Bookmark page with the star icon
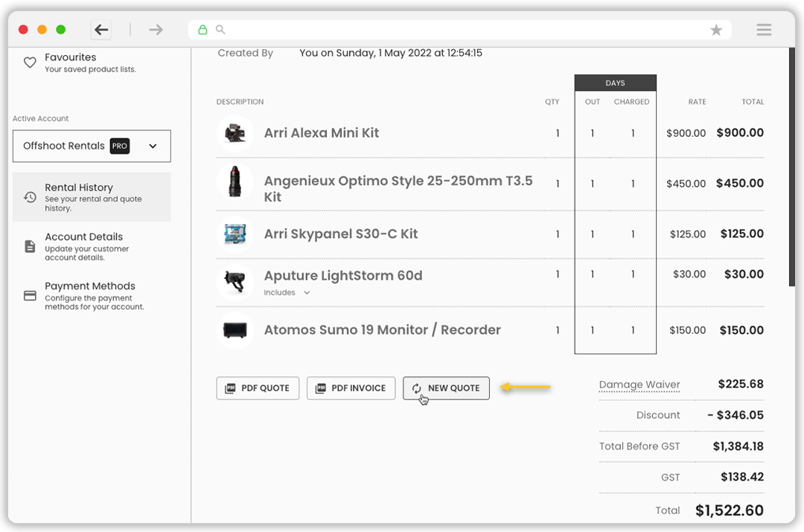The width and height of the screenshot is (804, 532). 716,31
